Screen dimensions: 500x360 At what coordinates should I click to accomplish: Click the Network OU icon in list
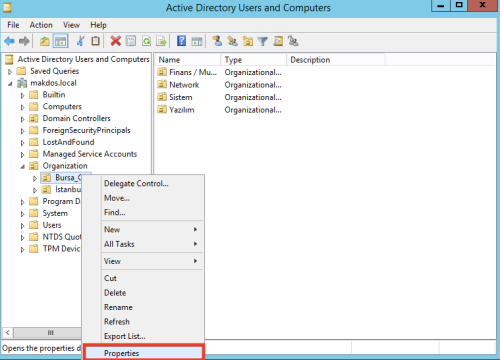(x=162, y=84)
